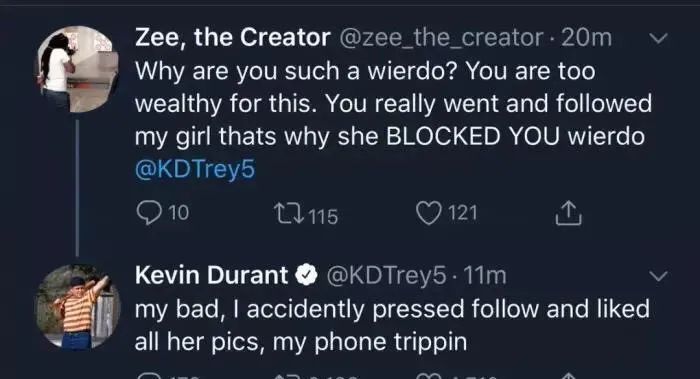Open the Kevin Durant display name

click(x=211, y=275)
